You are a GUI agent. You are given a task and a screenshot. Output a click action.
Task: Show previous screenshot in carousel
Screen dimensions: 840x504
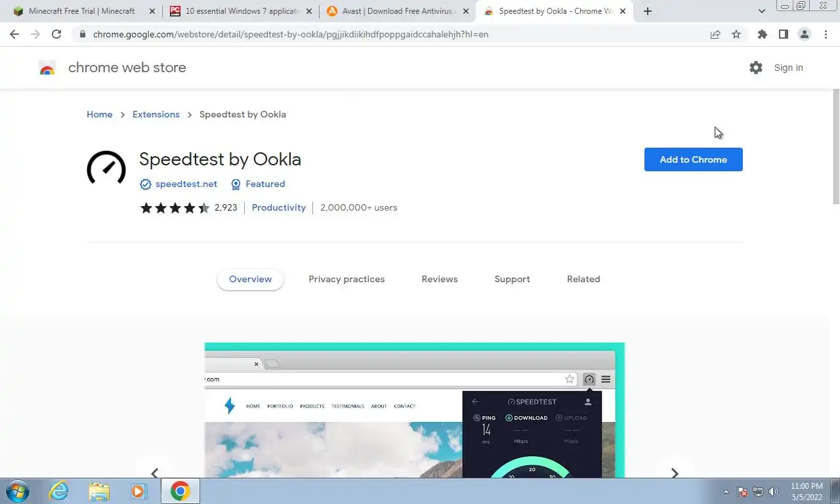click(155, 472)
